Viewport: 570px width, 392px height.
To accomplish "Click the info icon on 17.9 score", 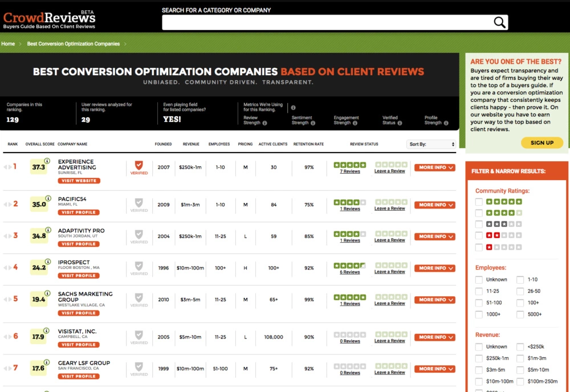I will pos(47,330).
